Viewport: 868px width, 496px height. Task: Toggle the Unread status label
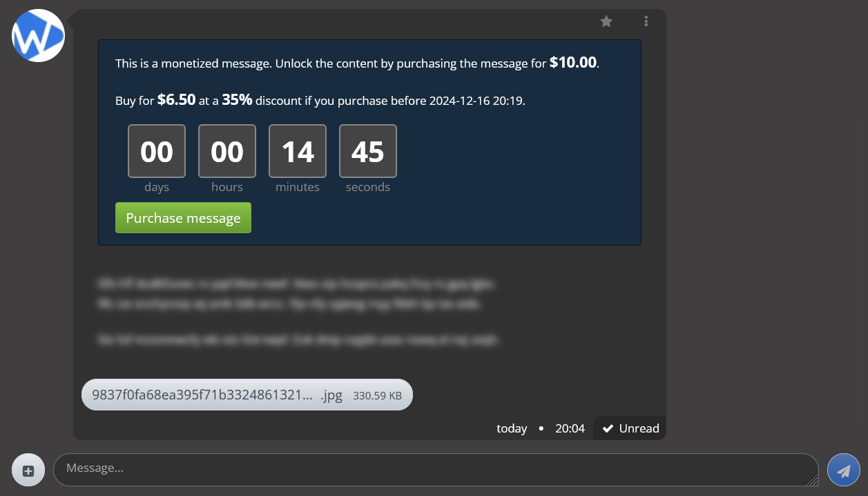[x=639, y=429]
